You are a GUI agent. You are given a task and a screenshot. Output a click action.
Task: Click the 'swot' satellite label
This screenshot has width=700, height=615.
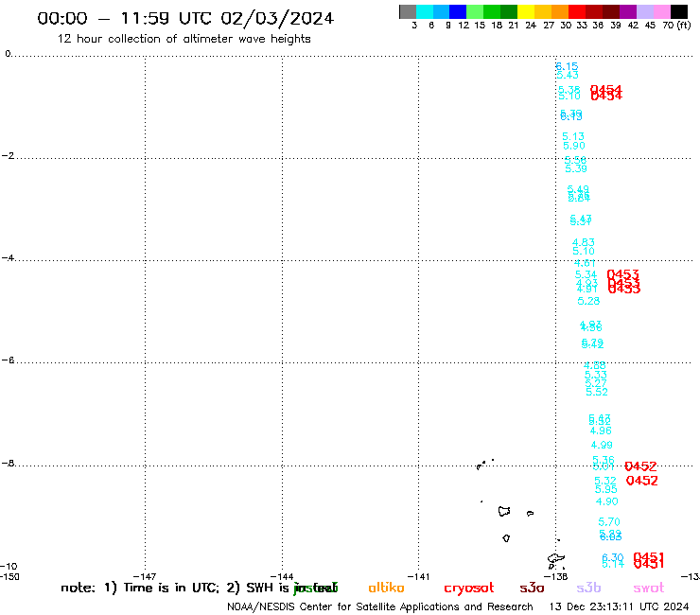649,589
